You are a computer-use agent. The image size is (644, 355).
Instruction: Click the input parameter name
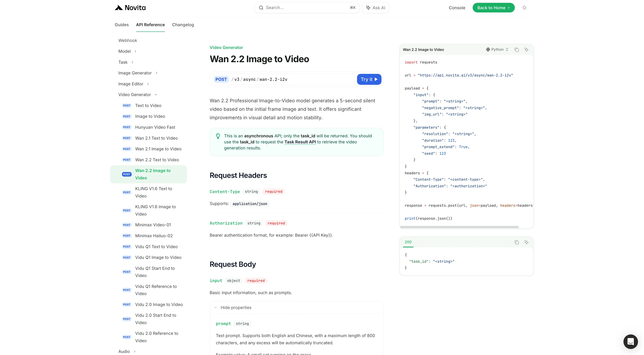216,281
